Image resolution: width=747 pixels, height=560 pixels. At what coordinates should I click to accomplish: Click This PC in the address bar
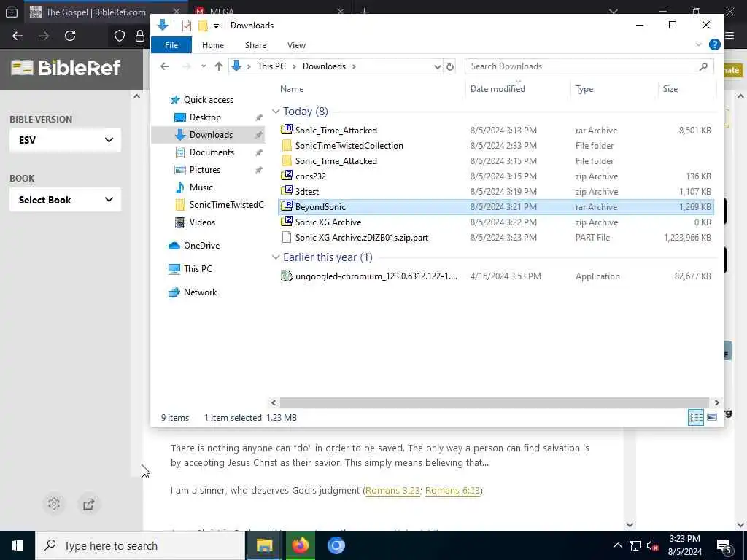pyautogui.click(x=271, y=66)
